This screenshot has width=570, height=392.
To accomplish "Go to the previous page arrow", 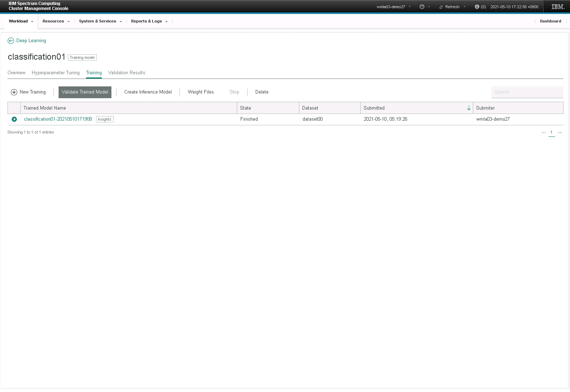I will pos(544,132).
